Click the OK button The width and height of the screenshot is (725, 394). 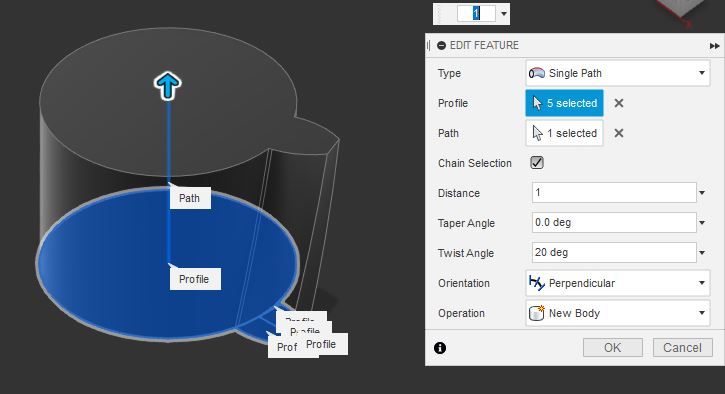(x=613, y=348)
